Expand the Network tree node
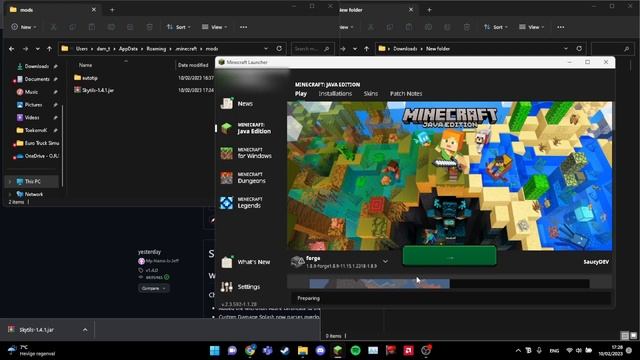The height and width of the screenshot is (360, 640). (x=10, y=194)
